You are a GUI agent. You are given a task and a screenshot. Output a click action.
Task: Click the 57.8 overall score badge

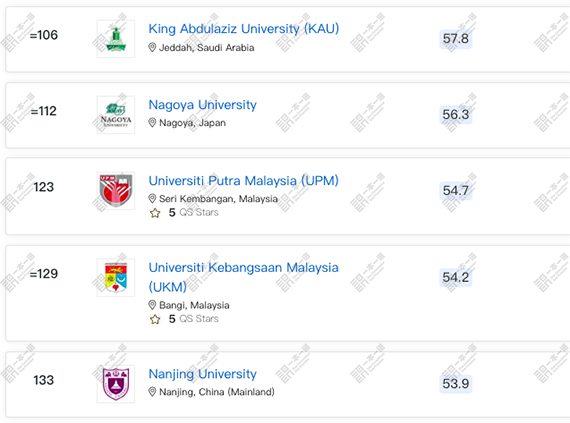click(455, 39)
